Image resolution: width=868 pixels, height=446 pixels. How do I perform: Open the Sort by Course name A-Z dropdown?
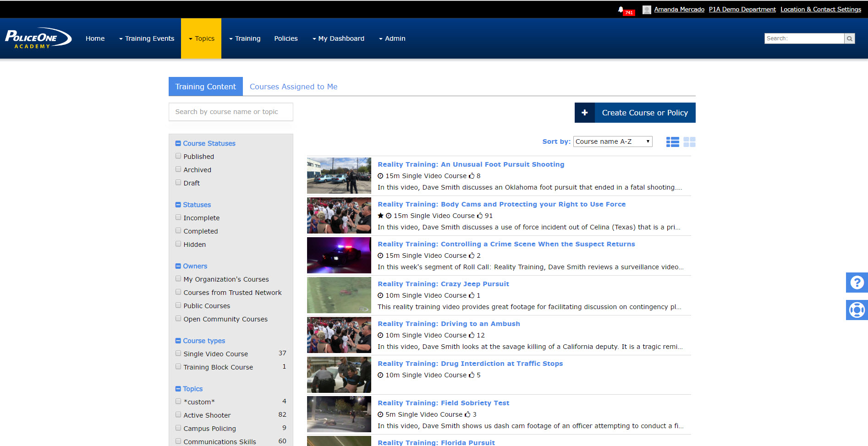[613, 141]
